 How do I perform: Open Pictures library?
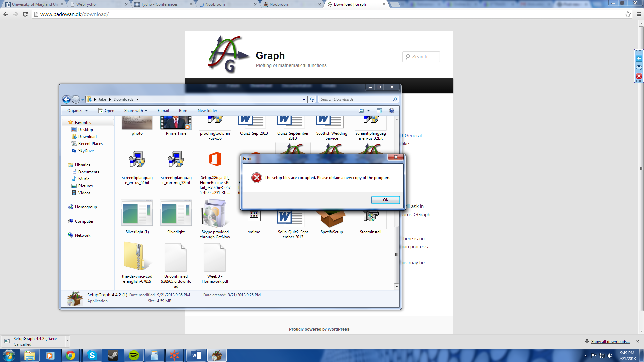(x=85, y=186)
